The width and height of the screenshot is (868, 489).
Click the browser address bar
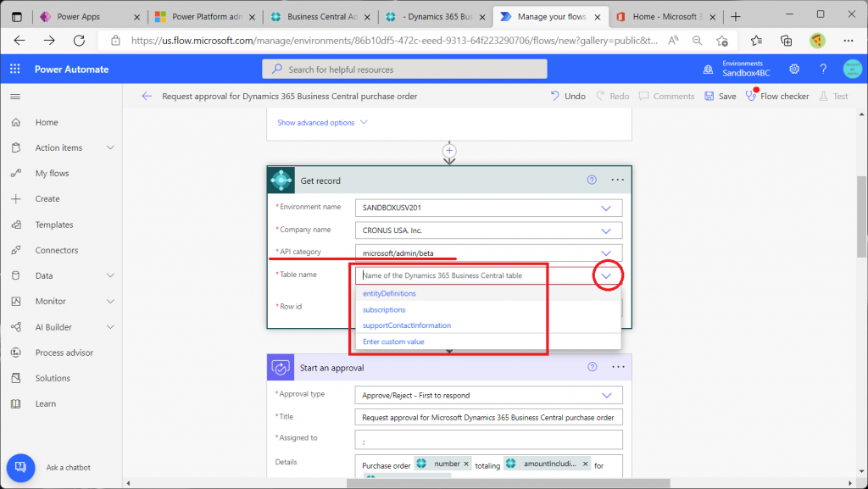click(x=394, y=41)
